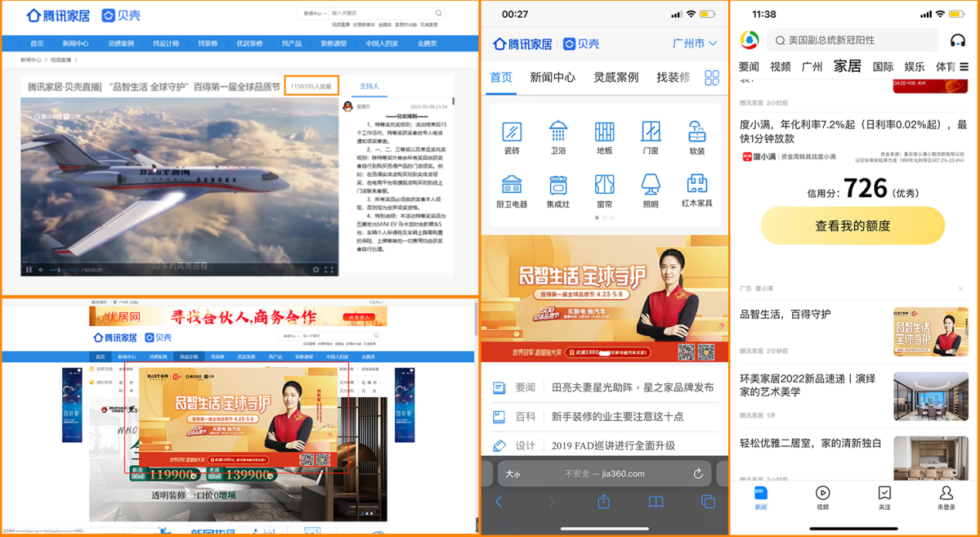Open 新闻中心 search dropdown on popup homepage
This screenshot has height=537, width=980.
(292, 336)
